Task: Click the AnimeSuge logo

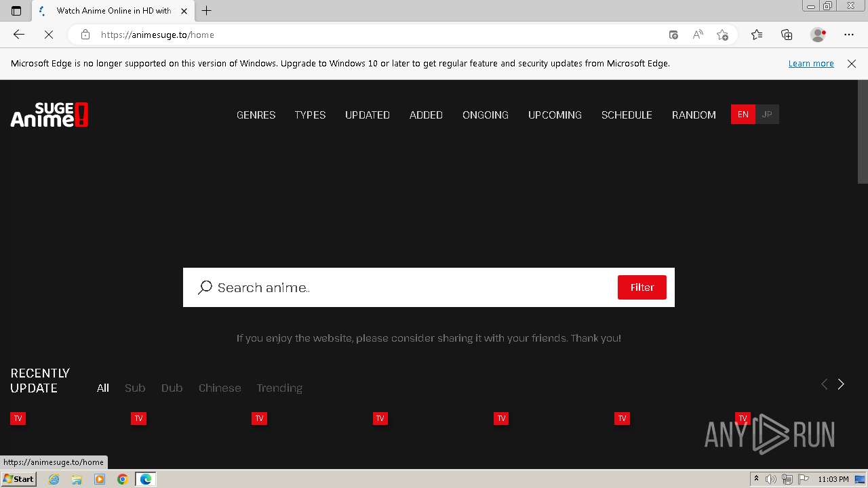Action: point(50,115)
